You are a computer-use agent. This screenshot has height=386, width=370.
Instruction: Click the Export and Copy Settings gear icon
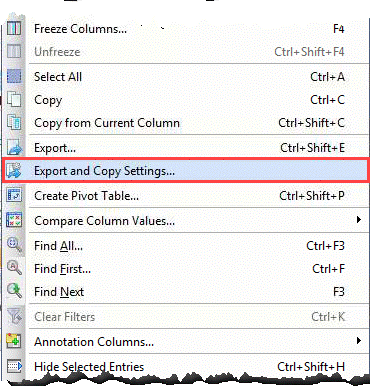coord(14,171)
